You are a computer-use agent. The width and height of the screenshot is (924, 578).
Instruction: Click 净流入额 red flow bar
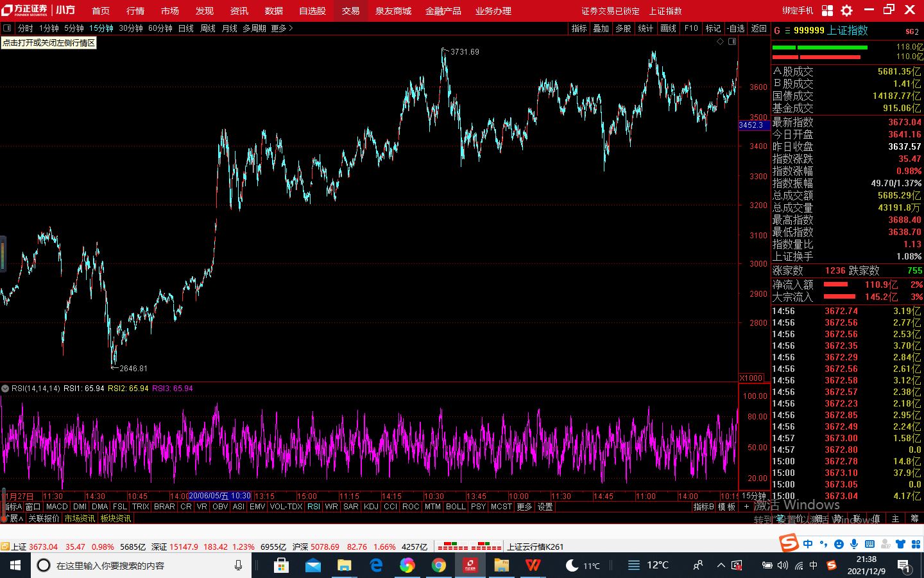(835, 284)
